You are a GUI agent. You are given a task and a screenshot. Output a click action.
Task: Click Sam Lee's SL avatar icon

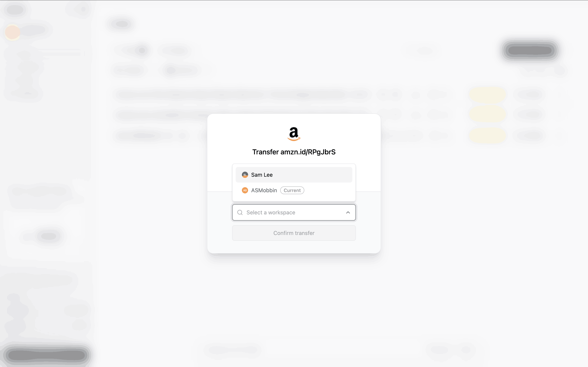click(x=245, y=175)
